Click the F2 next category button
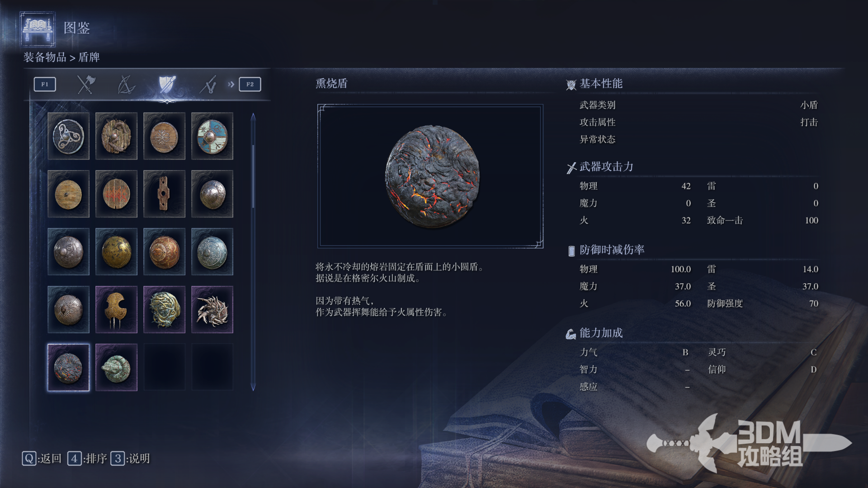Screen dimensions: 868x488 (250, 84)
